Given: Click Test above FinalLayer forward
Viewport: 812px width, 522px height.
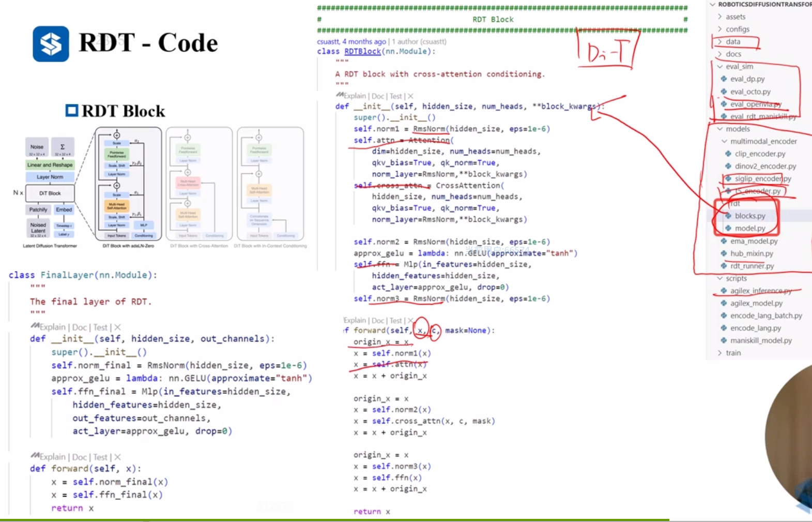Looking at the screenshot, I should (100, 457).
